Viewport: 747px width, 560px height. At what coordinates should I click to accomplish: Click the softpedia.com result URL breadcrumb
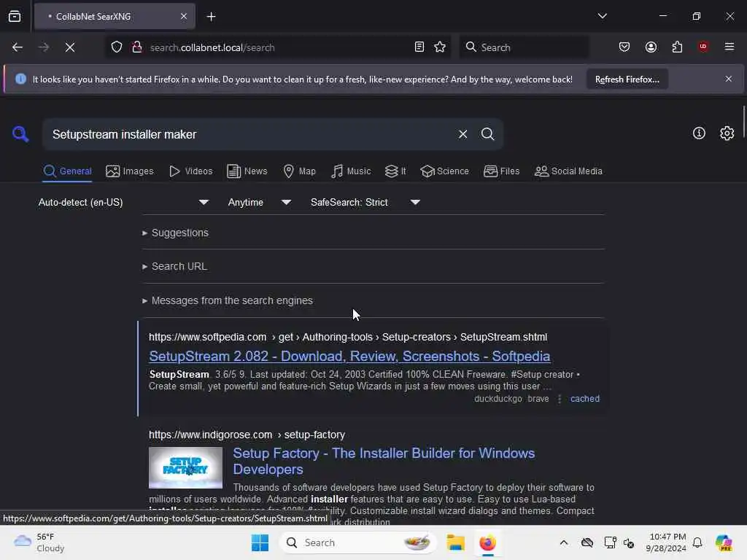coord(348,337)
